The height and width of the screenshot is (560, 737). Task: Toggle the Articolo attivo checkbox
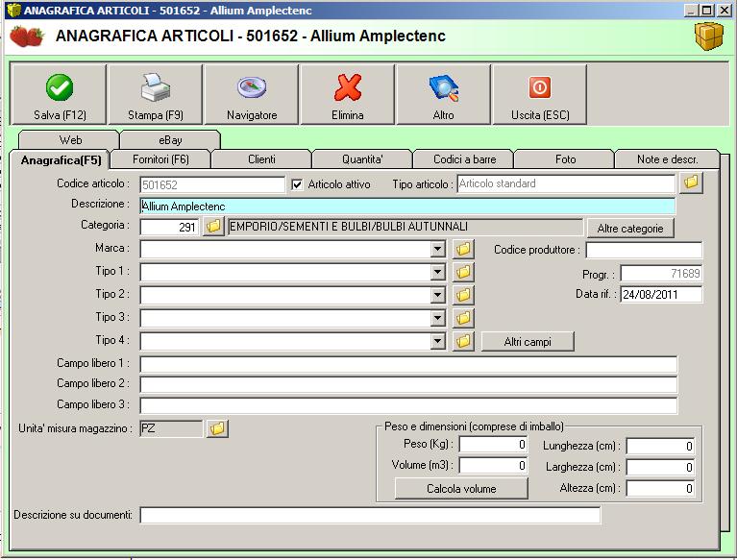(297, 184)
